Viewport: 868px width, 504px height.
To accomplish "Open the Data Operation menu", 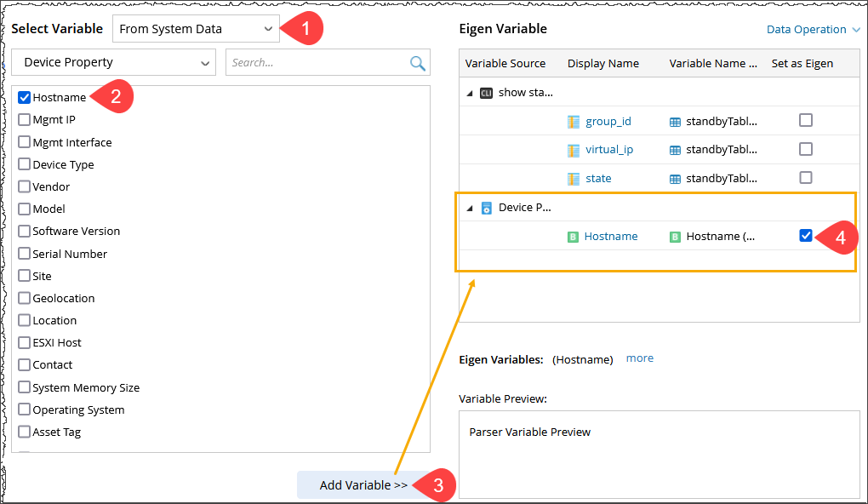I will [x=813, y=30].
